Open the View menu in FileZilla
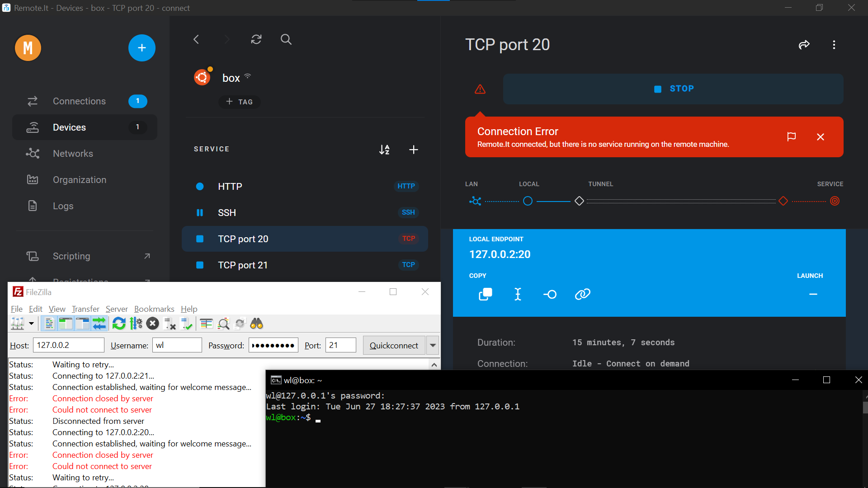This screenshot has width=868, height=488. 57,309
